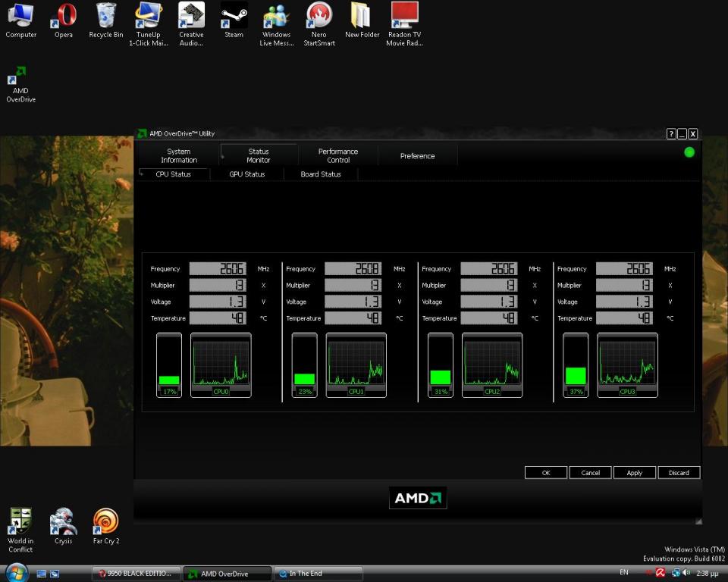The height and width of the screenshot is (582, 728).
Task: Switch to 9950 BLACK EDITIO... taskbar window
Action: click(x=136, y=574)
